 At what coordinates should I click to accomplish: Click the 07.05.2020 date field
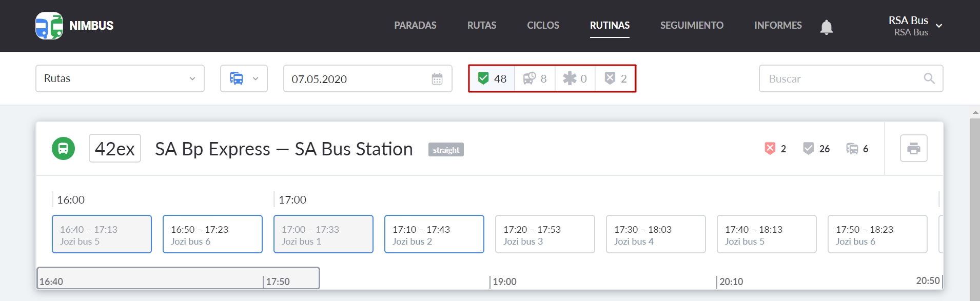click(x=368, y=78)
